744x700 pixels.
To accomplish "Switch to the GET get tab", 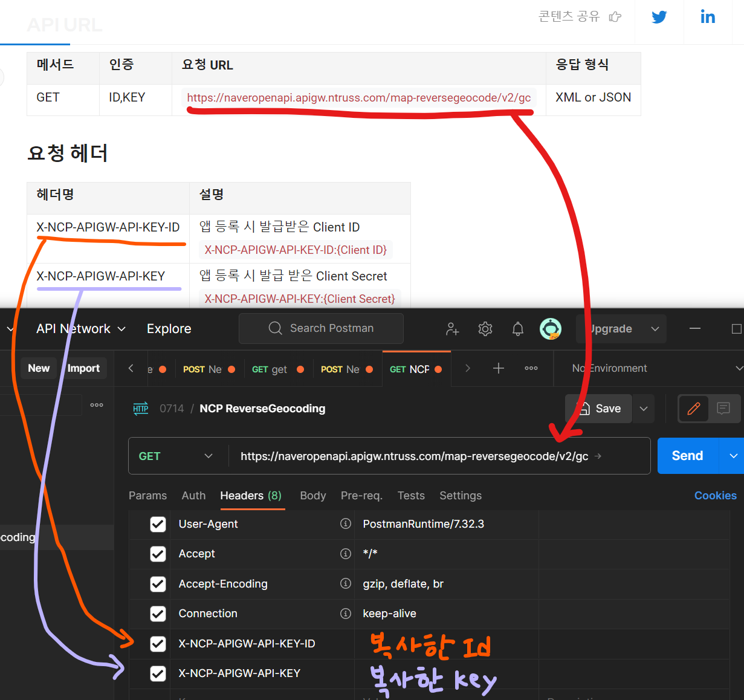I will (277, 369).
